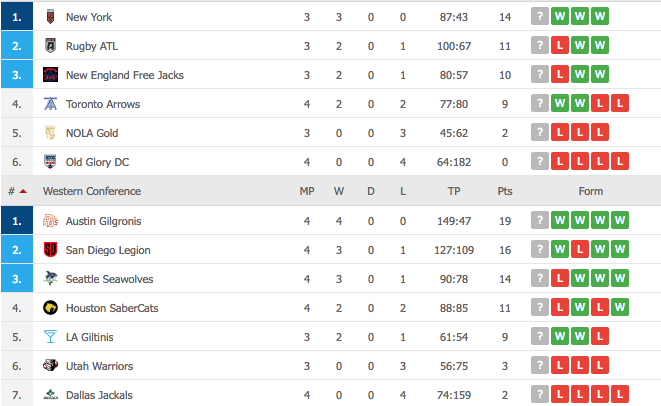Click the Seattle Seawolves team logo
The height and width of the screenshot is (406, 661).
point(51,278)
